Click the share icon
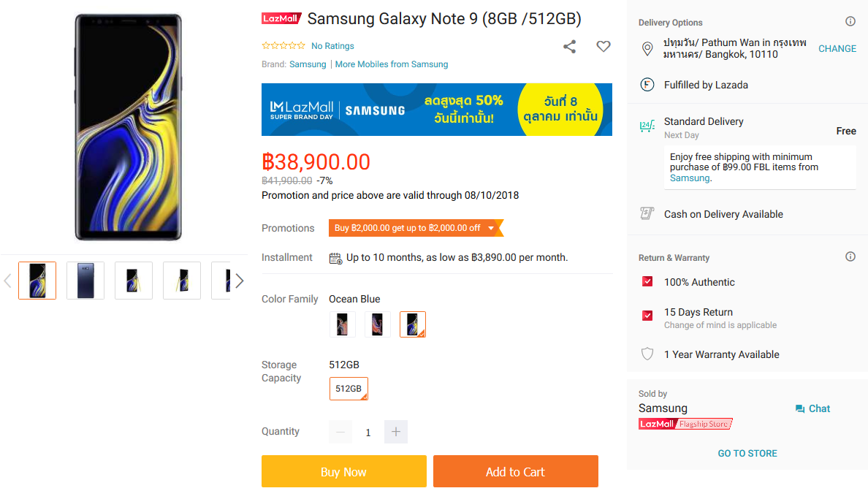868x499 pixels. 570,47
